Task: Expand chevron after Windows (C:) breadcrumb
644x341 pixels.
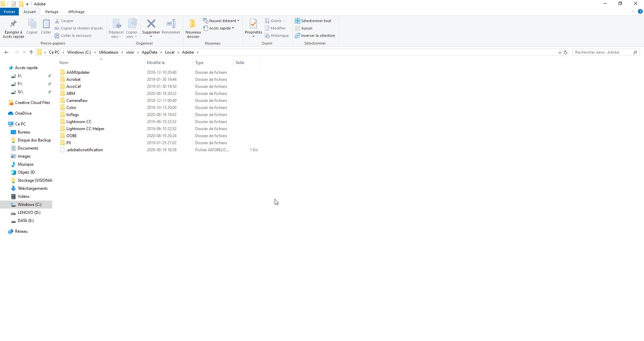Action: (95, 52)
